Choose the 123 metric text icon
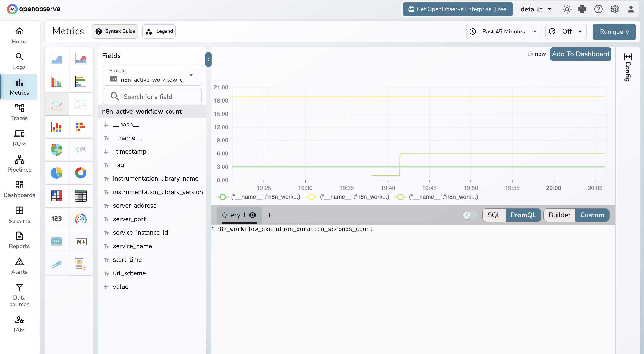 click(x=56, y=219)
